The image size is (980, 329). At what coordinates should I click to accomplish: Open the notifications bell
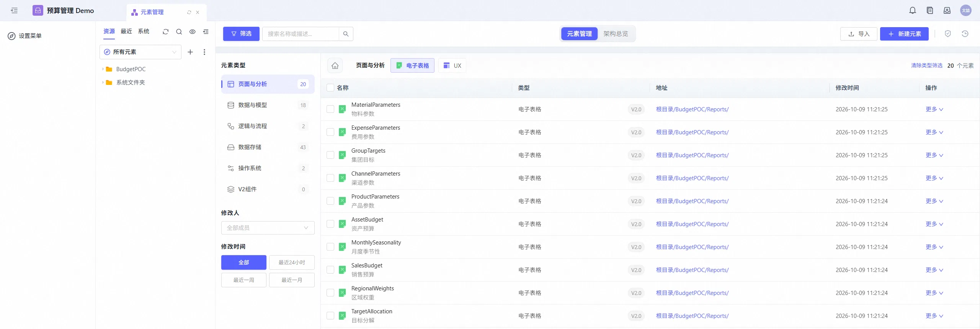point(913,11)
